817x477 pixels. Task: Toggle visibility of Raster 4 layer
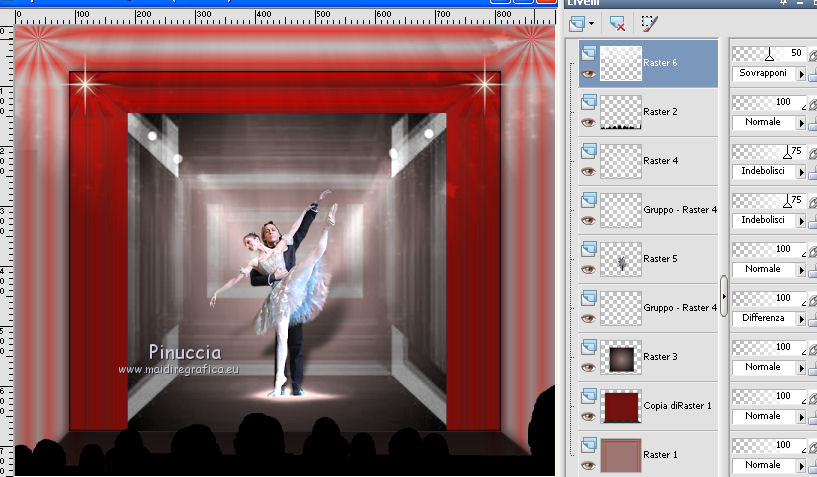click(x=588, y=172)
